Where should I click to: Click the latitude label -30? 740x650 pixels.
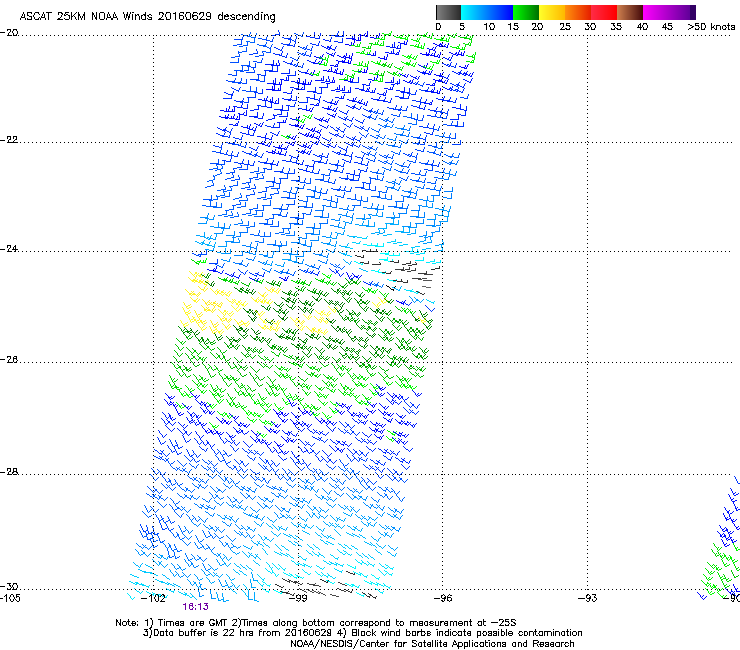coord(9,587)
